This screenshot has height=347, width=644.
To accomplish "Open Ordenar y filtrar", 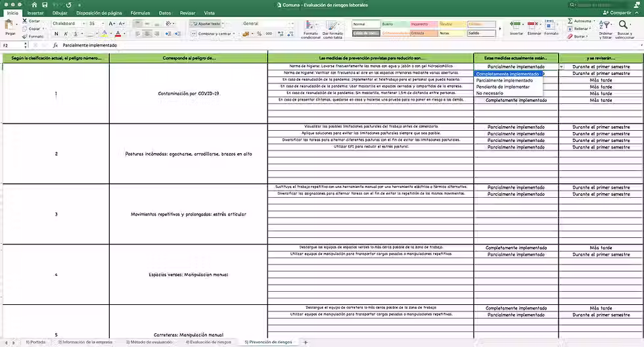I will coord(605,29).
